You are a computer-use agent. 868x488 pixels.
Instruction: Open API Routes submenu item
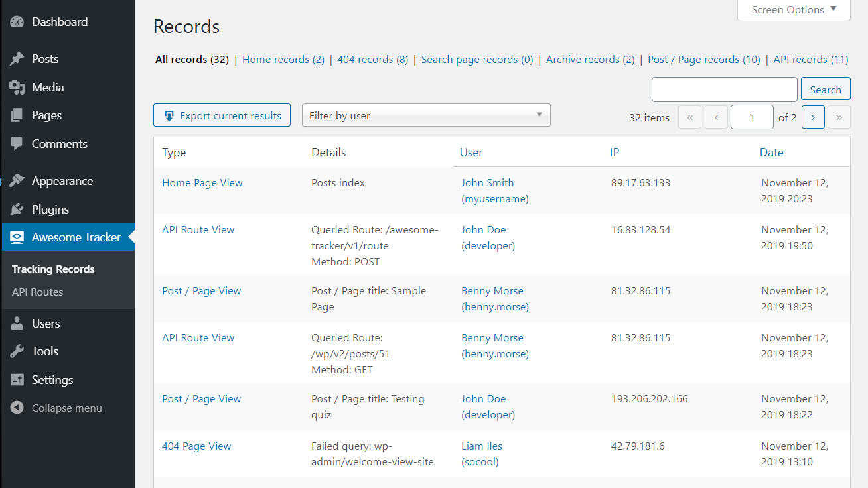click(38, 292)
